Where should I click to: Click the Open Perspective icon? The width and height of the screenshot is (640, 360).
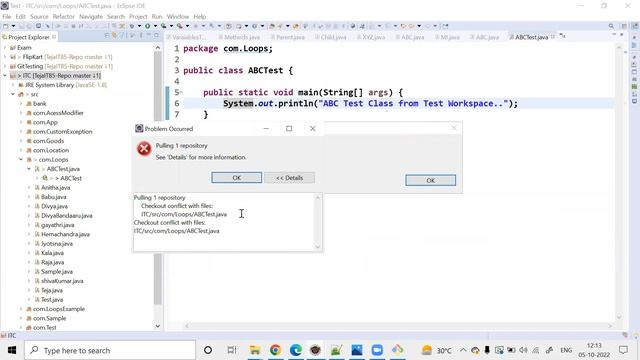point(624,26)
